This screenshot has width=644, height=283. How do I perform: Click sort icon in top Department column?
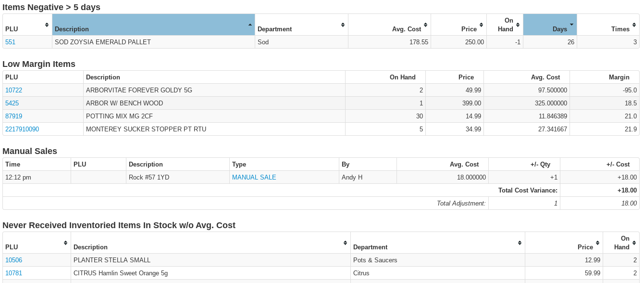(343, 25)
